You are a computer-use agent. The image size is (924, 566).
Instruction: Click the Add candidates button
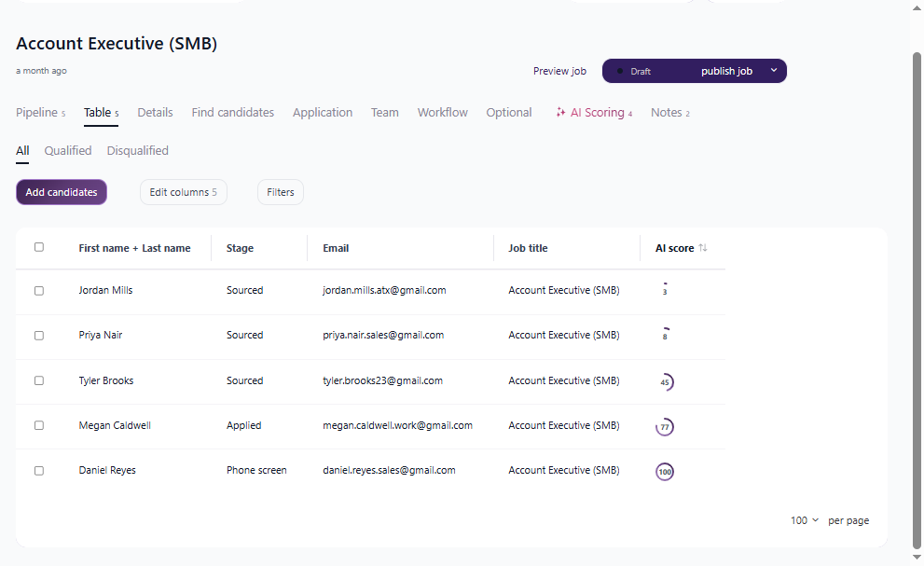(x=62, y=192)
